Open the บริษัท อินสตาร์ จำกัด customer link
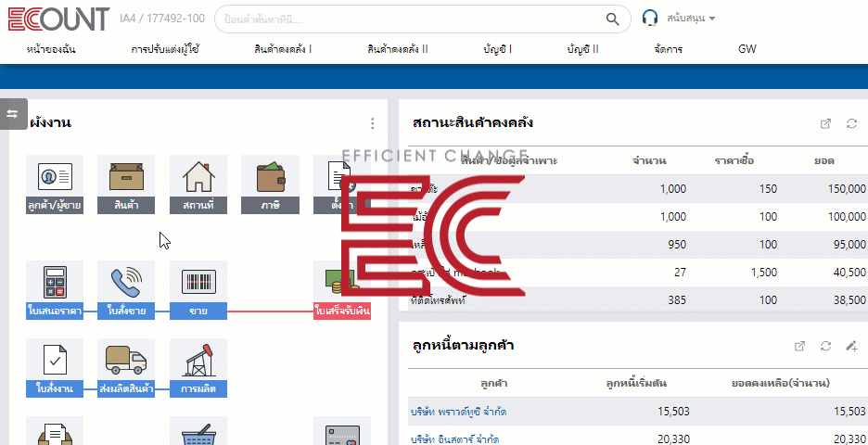Viewport: 868px width, 445px height. pos(455,439)
